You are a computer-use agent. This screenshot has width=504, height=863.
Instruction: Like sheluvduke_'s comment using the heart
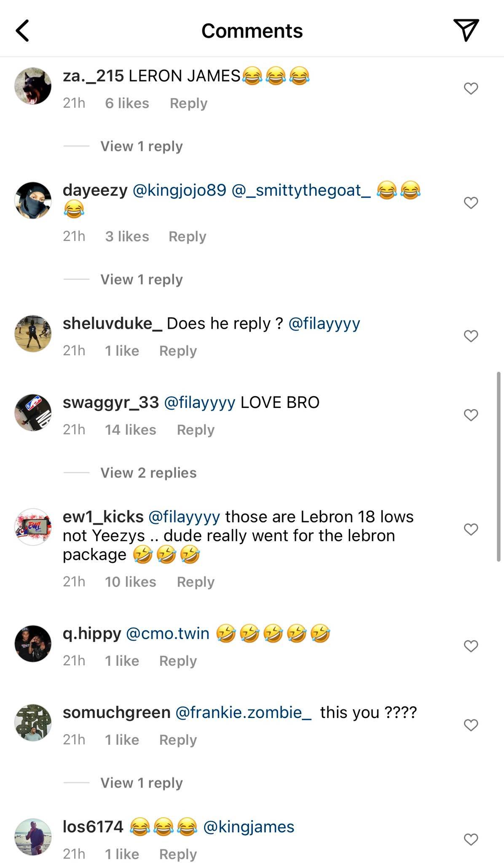point(470,336)
